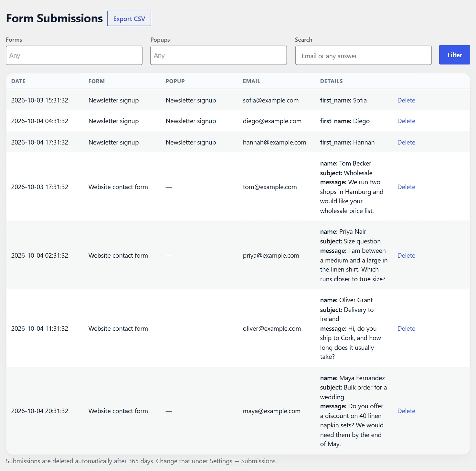This screenshot has width=476, height=471.
Task: Click 'Newsletter signup' form cell in sofia@example.com row
Action: tap(113, 100)
